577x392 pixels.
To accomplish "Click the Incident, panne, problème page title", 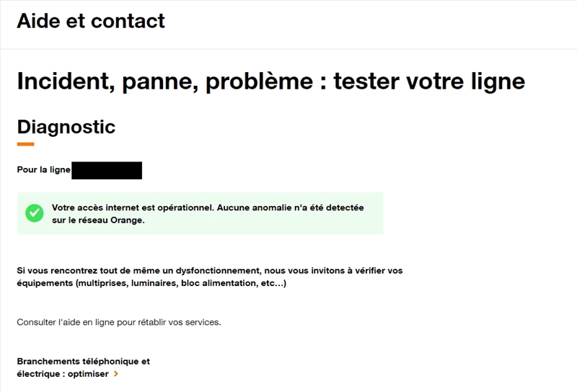I will pyautogui.click(x=270, y=81).
